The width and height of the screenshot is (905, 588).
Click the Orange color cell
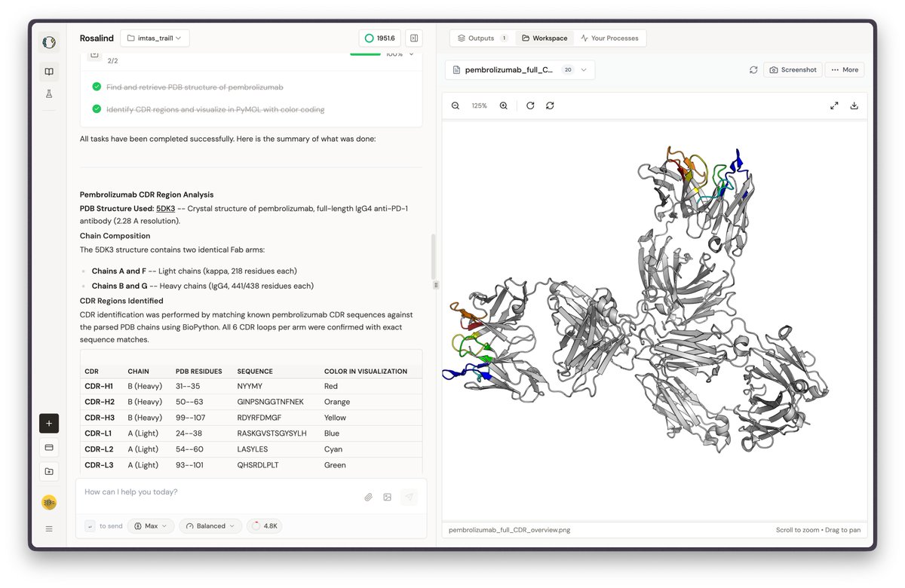coord(336,402)
